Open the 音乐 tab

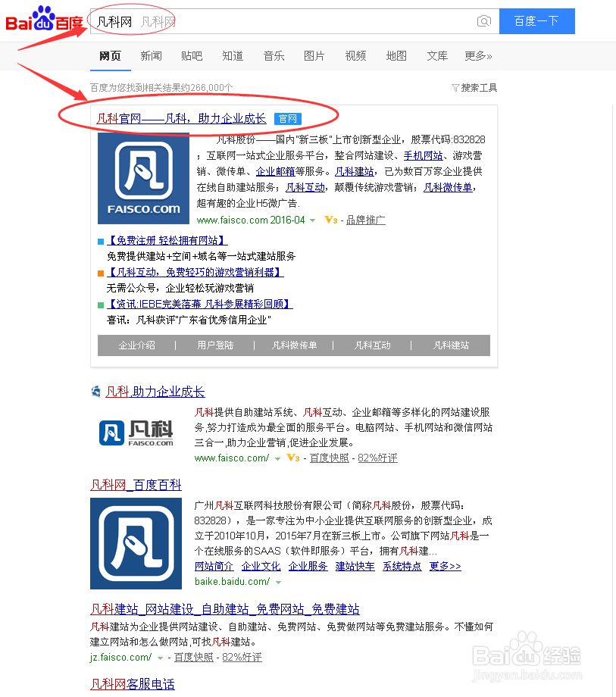click(x=274, y=56)
